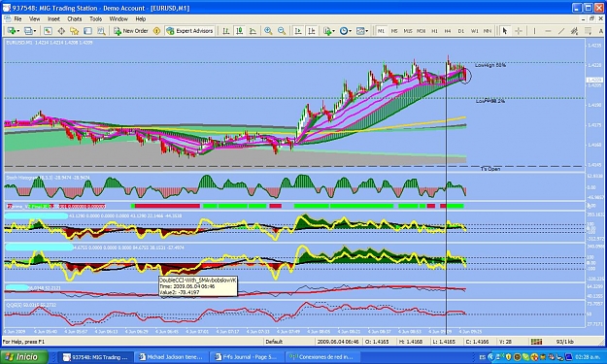Click the T's Open line label

click(490, 169)
